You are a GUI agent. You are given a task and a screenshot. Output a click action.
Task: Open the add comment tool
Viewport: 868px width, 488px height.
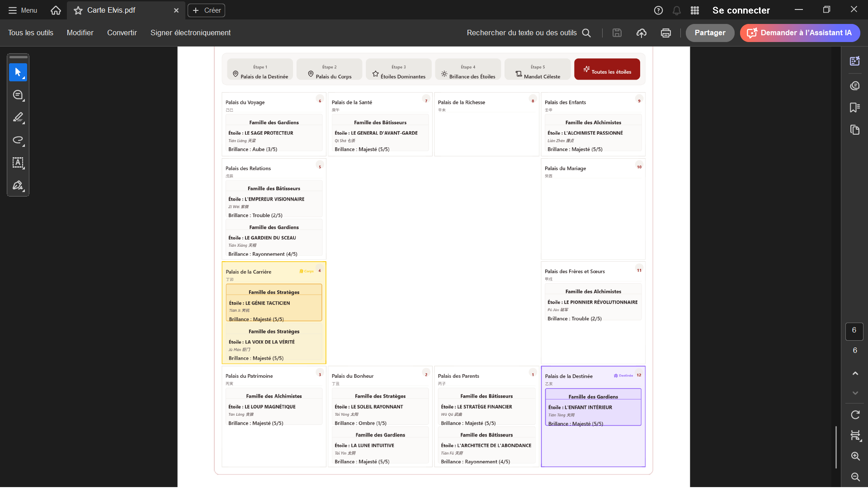click(x=18, y=95)
